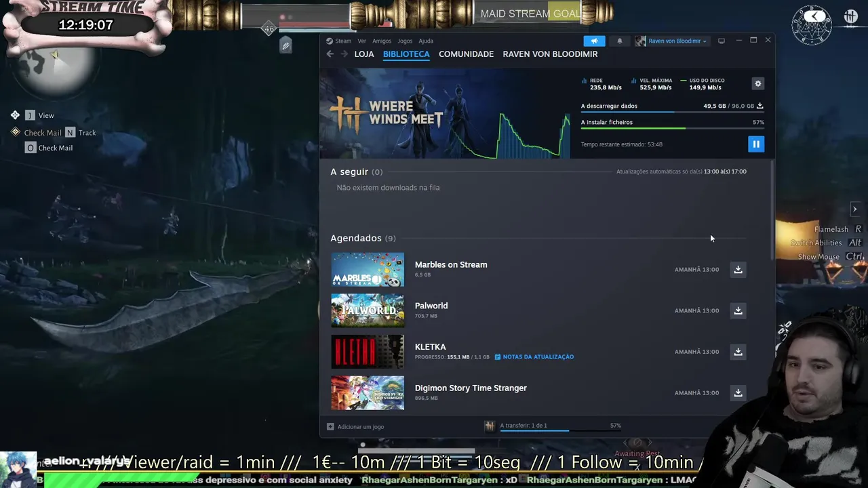Click the Marbles on Stream title

451,264
